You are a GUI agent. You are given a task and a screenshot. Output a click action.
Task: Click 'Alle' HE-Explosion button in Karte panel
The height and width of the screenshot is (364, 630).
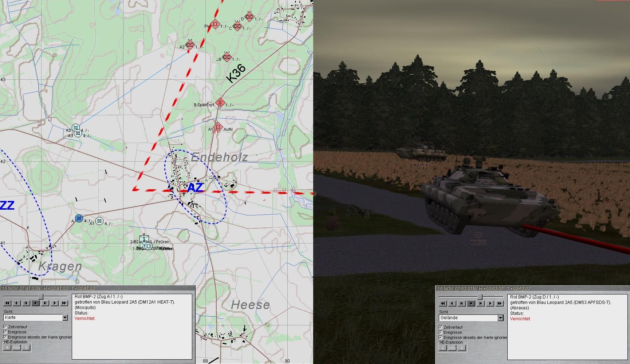point(17,347)
